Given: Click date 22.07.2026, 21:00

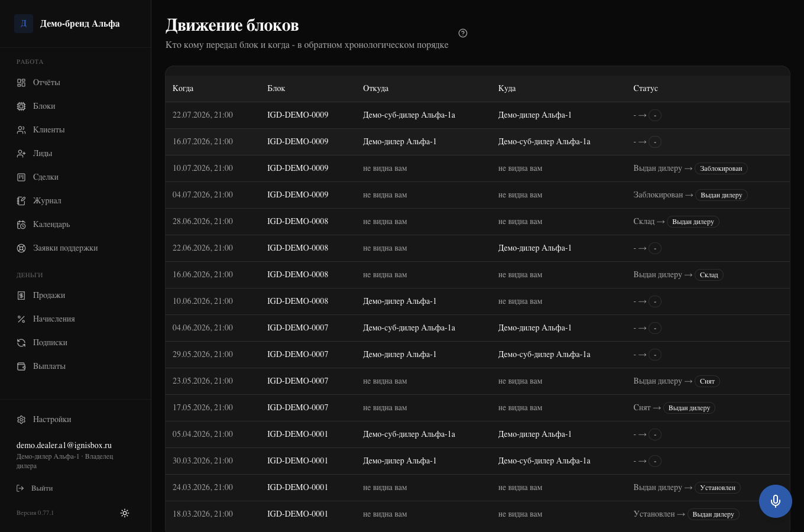Looking at the screenshot, I should click(203, 115).
